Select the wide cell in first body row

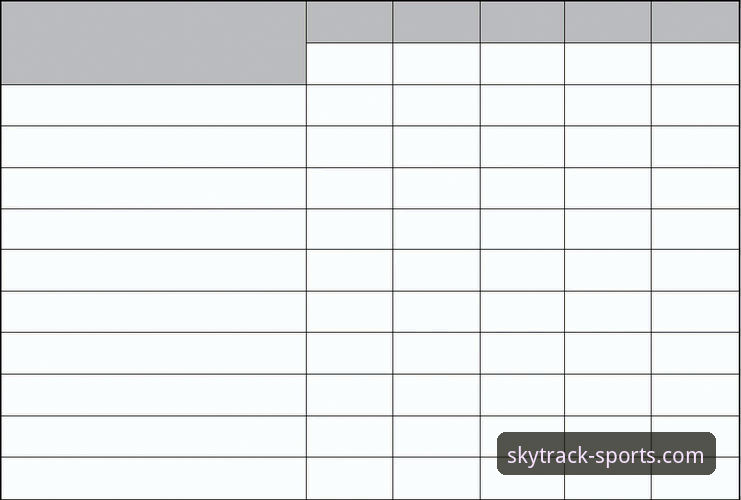tap(154, 105)
